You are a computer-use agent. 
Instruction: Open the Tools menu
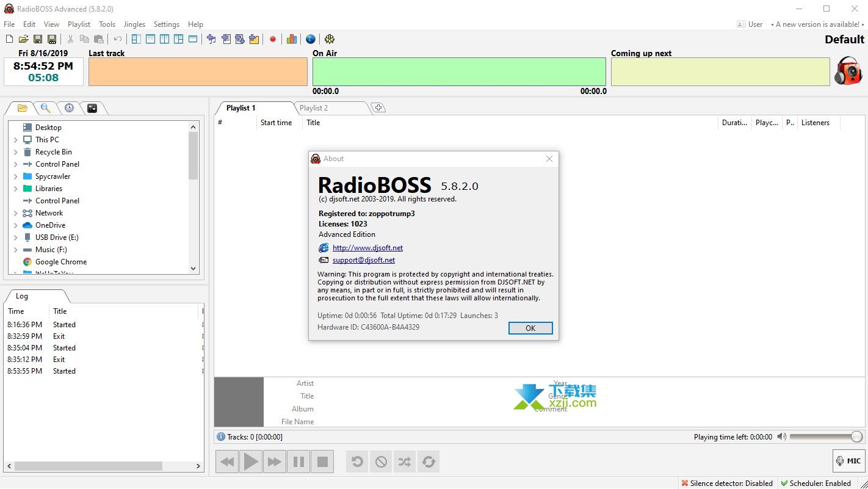(x=107, y=24)
